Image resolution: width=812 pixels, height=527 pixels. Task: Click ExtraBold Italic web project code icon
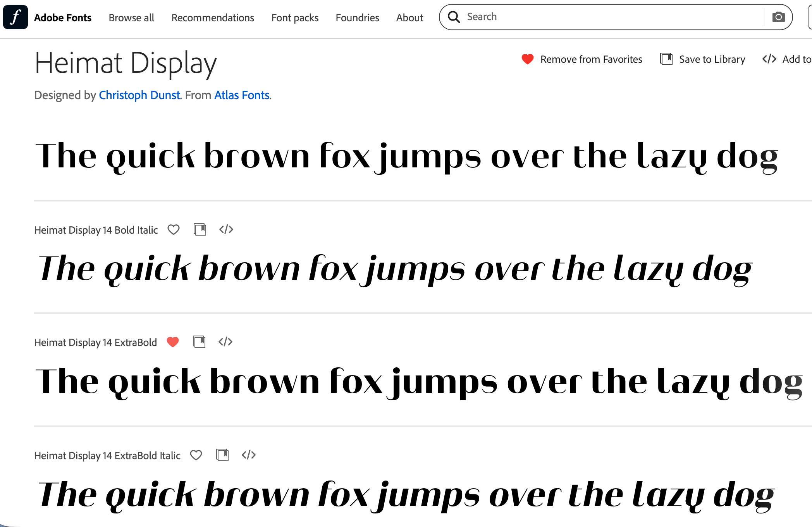pyautogui.click(x=249, y=455)
